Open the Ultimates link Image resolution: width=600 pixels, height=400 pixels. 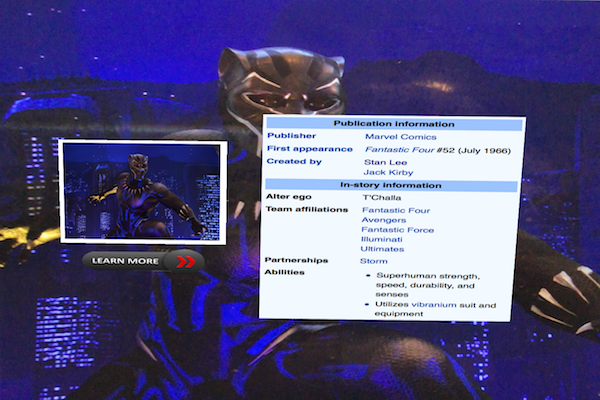382,249
